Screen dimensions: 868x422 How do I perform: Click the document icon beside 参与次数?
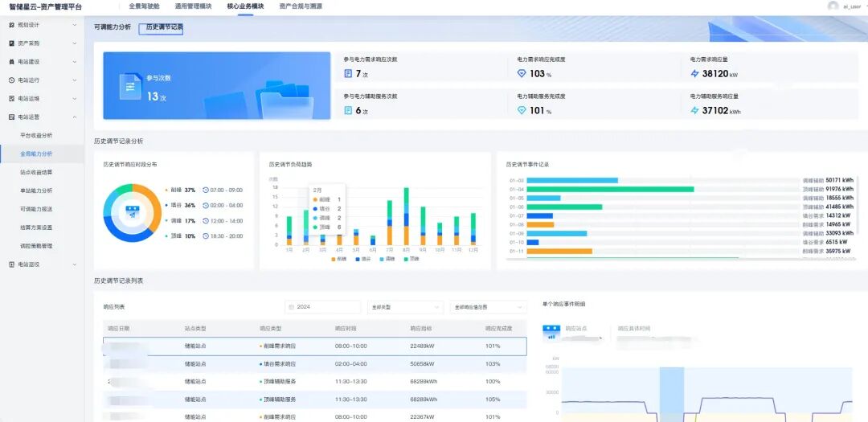coord(130,86)
